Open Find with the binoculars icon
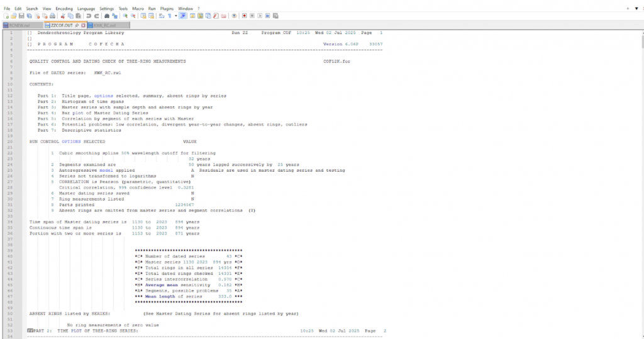Viewport: 644px width, 339px height. (x=107, y=15)
